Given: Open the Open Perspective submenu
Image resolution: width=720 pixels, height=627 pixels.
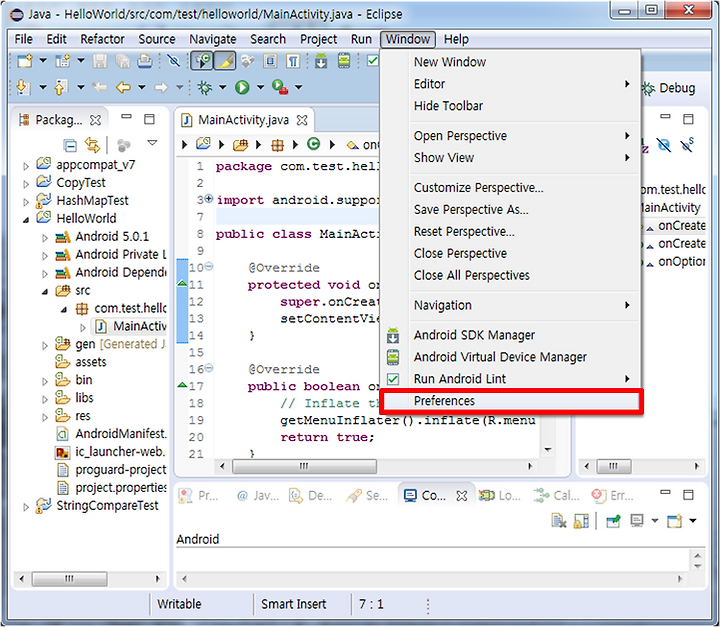Looking at the screenshot, I should pos(512,136).
